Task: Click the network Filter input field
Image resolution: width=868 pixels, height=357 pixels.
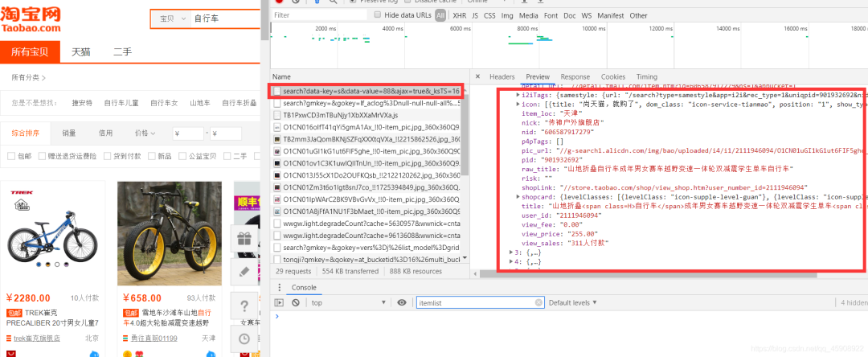Action: 319,15
